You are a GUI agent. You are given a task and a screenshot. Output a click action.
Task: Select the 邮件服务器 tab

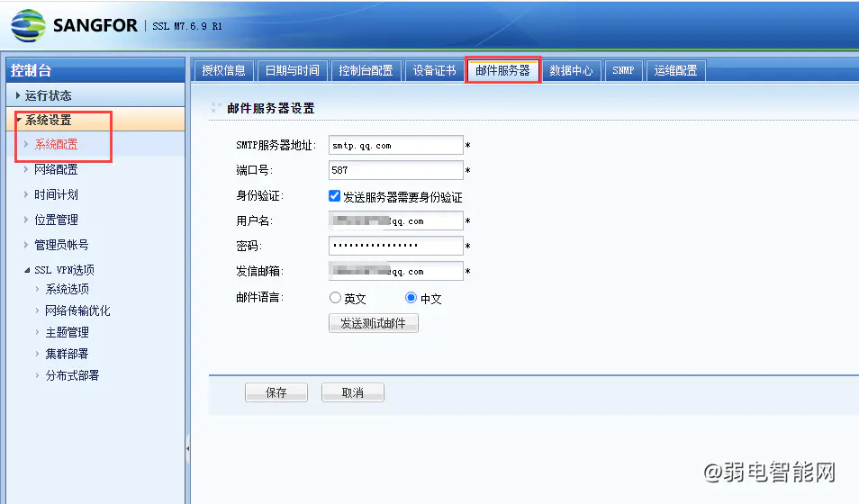pos(503,71)
